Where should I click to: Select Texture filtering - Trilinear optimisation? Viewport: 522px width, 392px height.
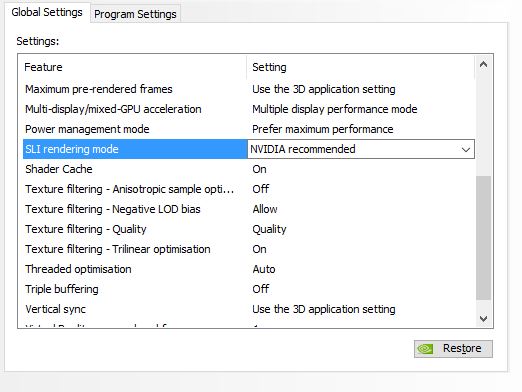coord(118,249)
